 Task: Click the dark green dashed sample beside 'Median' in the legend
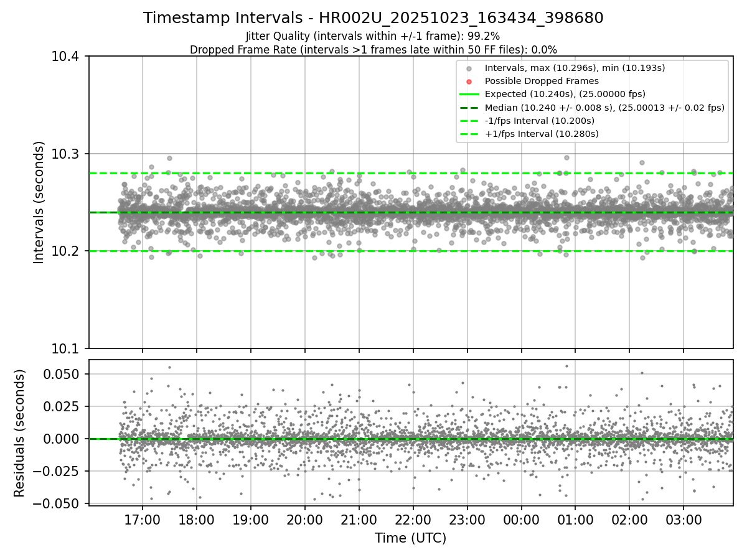pos(469,108)
